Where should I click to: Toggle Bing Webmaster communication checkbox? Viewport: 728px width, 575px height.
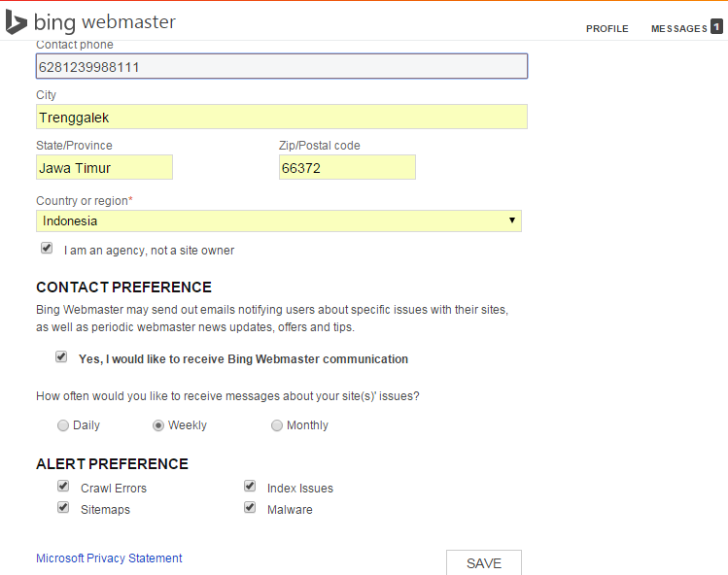click(x=61, y=357)
